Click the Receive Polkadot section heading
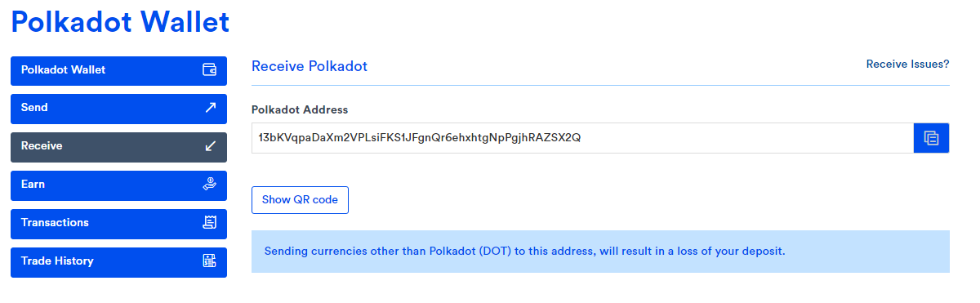 310,66
